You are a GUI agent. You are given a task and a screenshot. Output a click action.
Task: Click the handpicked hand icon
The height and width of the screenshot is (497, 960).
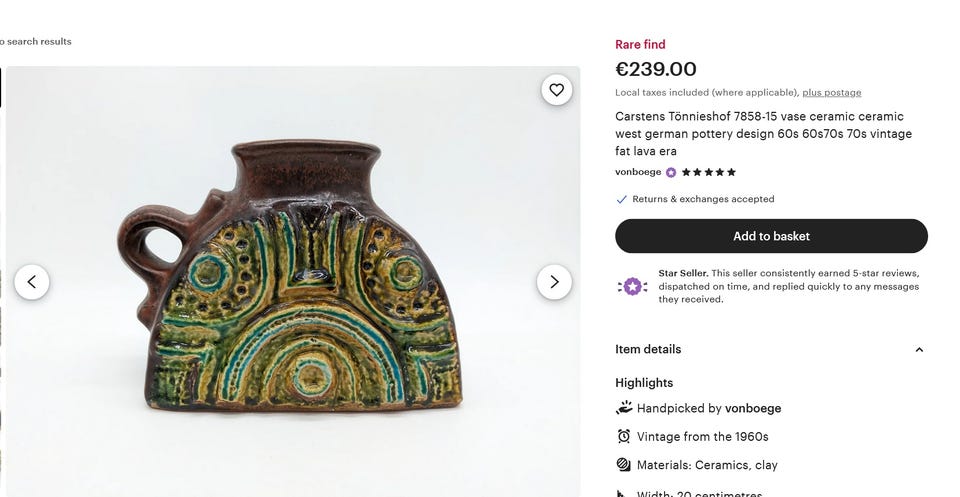(624, 408)
